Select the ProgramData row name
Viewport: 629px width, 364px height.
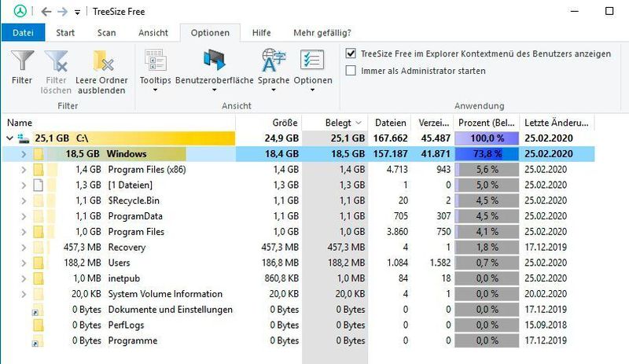(135, 216)
